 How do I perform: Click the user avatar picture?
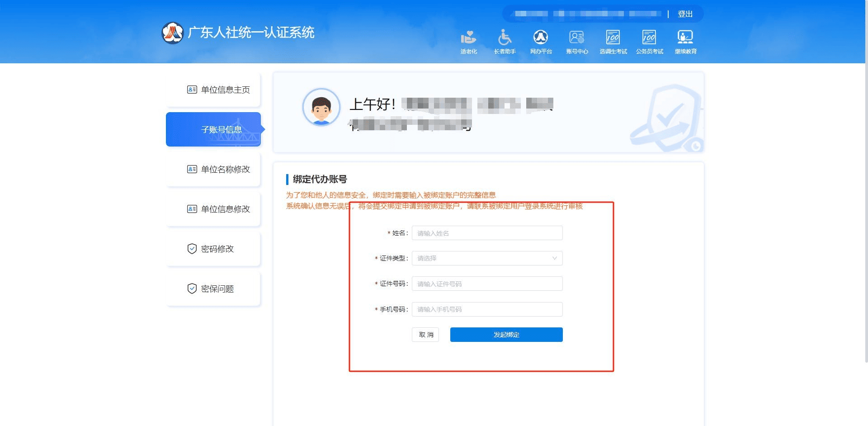pyautogui.click(x=321, y=107)
